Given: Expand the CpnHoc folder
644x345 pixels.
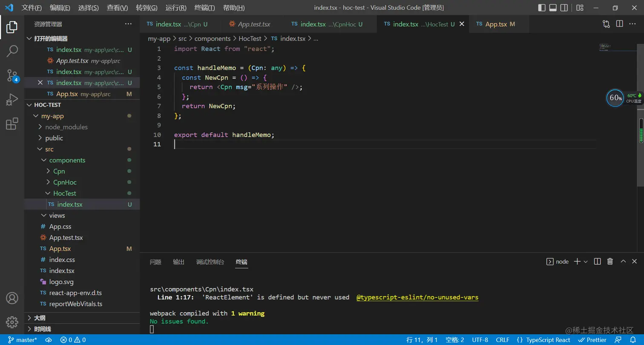Looking at the screenshot, I should point(82,182).
